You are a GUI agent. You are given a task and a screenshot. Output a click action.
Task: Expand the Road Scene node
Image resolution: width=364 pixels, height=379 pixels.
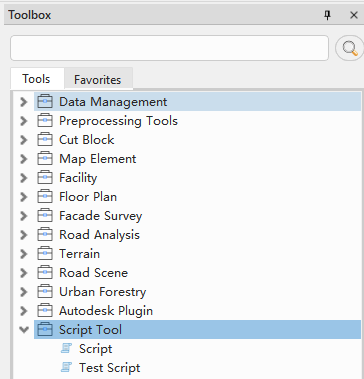tap(24, 273)
